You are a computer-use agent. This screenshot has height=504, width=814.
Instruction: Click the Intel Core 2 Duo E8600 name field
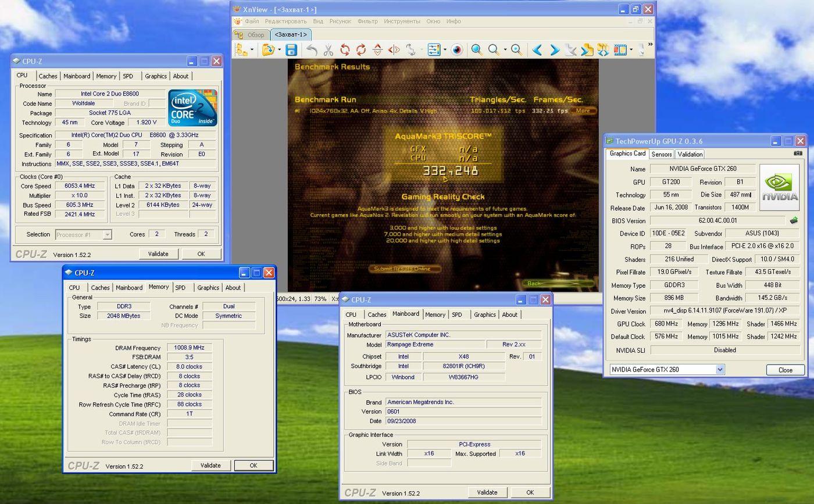click(110, 94)
